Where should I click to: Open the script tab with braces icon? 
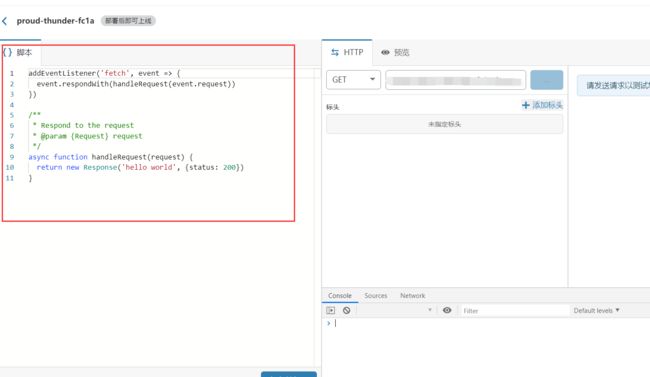pyautogui.click(x=18, y=52)
